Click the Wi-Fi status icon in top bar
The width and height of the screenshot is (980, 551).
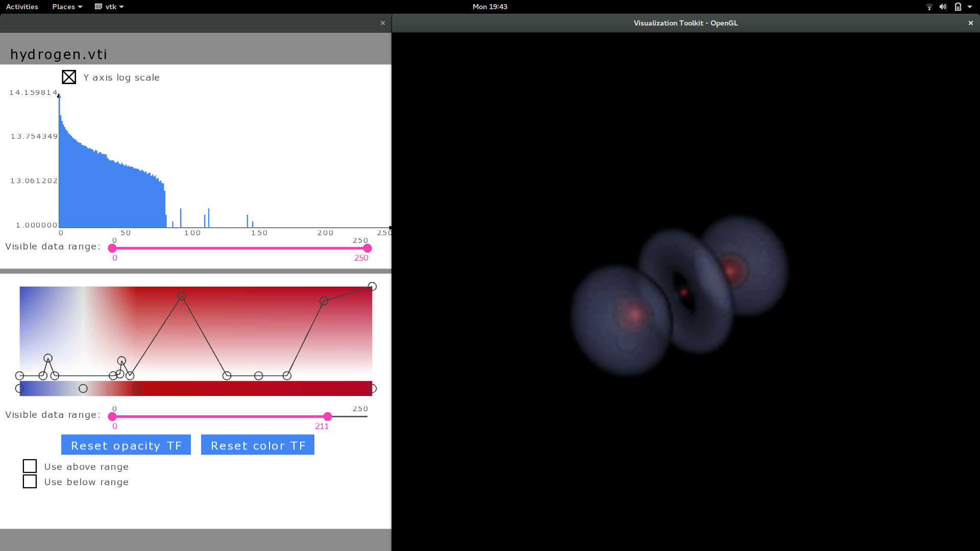(x=929, y=7)
